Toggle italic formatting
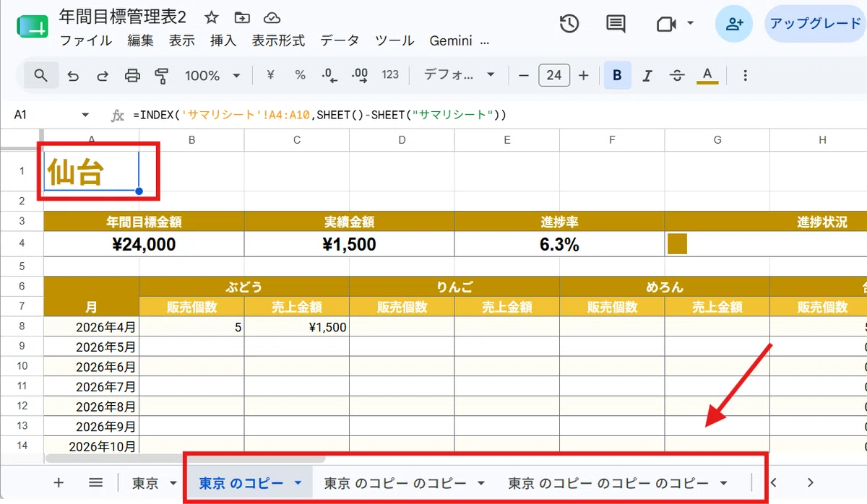Viewport: 867px width, 504px height. tap(647, 75)
